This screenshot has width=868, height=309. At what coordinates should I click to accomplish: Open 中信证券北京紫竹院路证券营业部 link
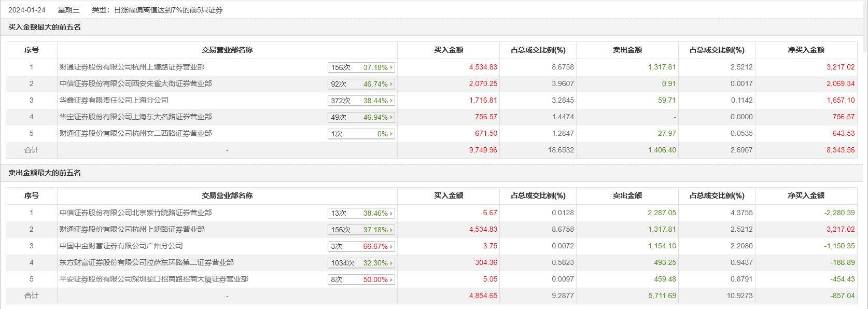pos(135,213)
